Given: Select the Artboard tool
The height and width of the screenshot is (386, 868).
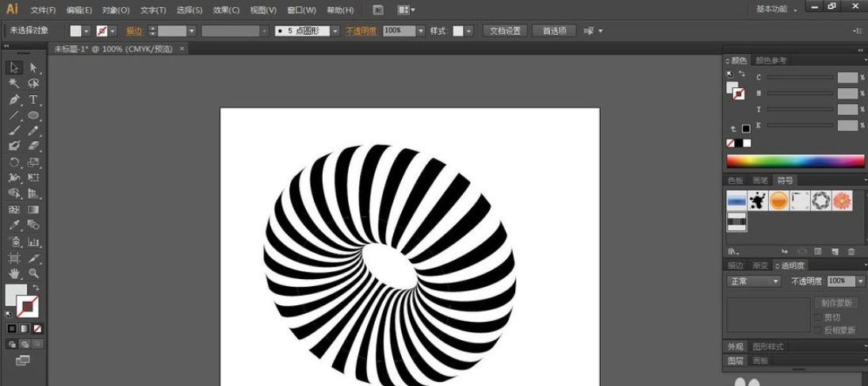Looking at the screenshot, I should [x=14, y=258].
